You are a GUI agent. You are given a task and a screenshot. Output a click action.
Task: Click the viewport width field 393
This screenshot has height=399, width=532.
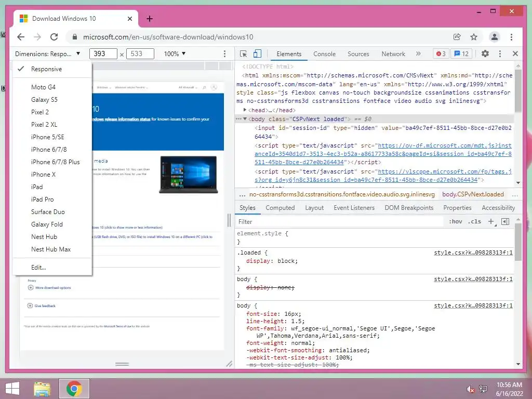[103, 54]
